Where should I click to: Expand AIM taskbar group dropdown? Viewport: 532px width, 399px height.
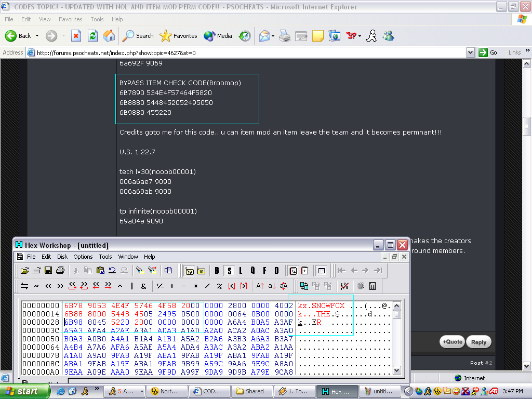[x=141, y=392]
